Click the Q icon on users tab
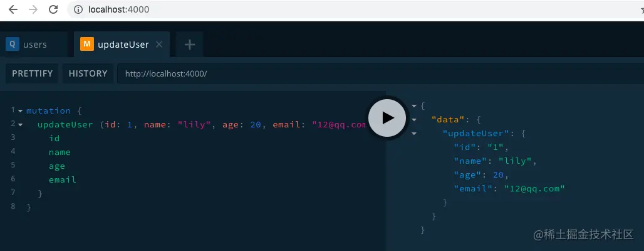This screenshot has width=644, height=251. [13, 44]
